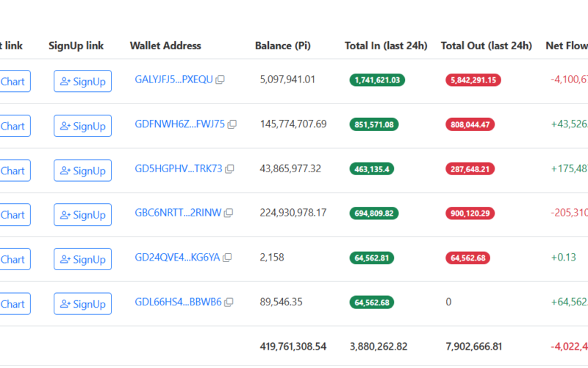The image size is (588, 368).
Task: Click the Wallet Address column header
Action: (x=165, y=46)
